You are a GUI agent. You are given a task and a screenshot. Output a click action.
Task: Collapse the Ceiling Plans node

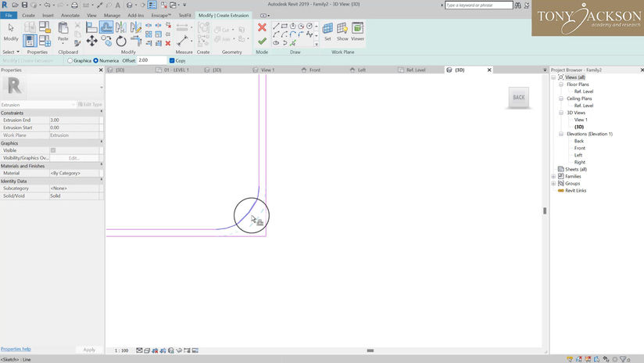(x=560, y=99)
